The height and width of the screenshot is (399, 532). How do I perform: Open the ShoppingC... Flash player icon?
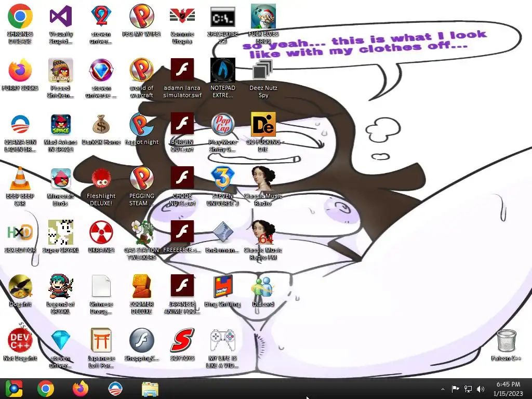pos(141,340)
